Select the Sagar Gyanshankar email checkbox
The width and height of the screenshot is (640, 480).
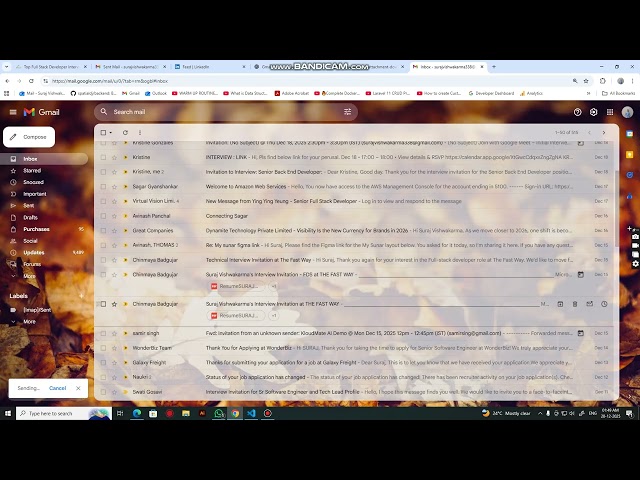[103, 187]
